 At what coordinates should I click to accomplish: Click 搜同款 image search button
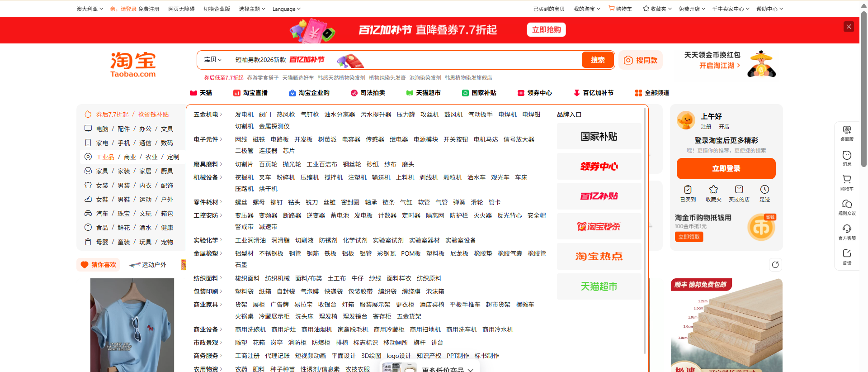[641, 60]
